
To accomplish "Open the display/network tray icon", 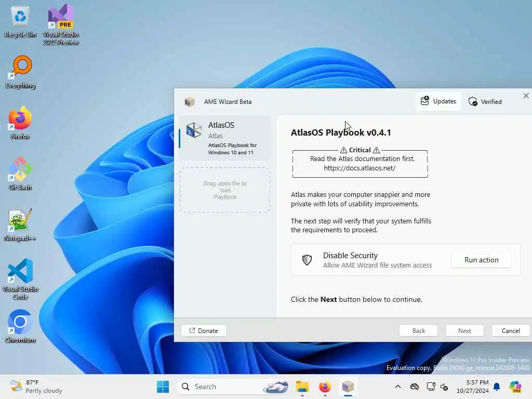I will (431, 387).
